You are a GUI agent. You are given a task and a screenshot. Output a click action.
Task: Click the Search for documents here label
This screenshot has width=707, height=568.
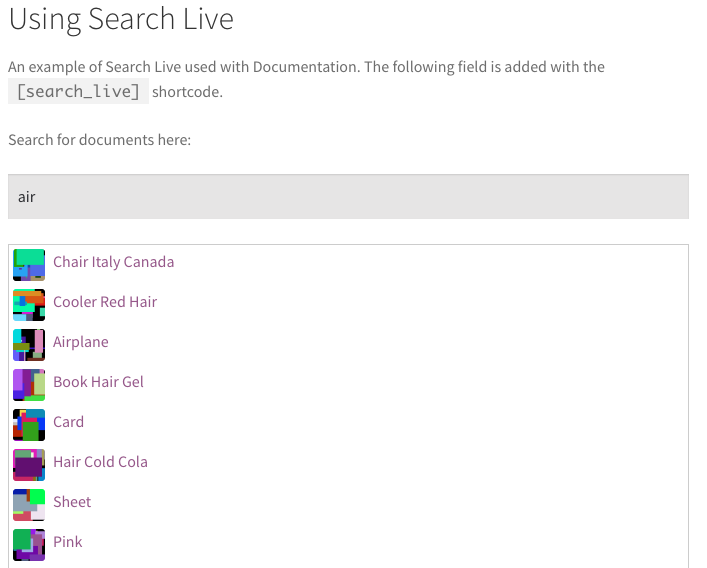click(100, 140)
